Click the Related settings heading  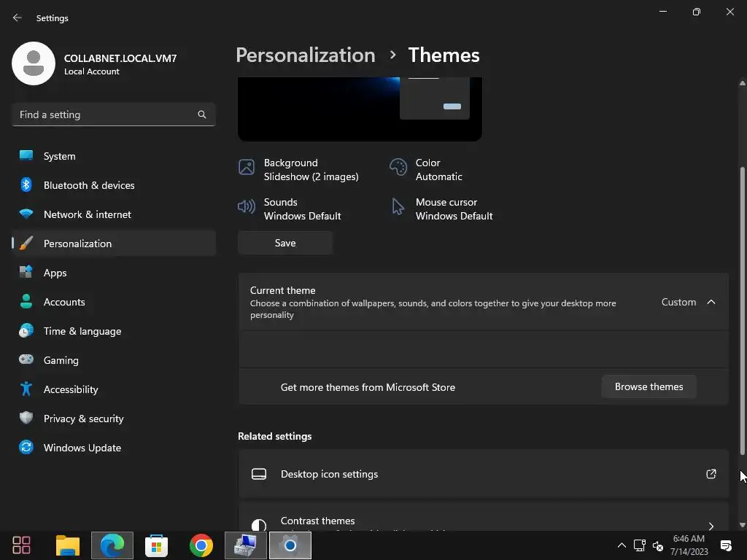click(x=275, y=436)
